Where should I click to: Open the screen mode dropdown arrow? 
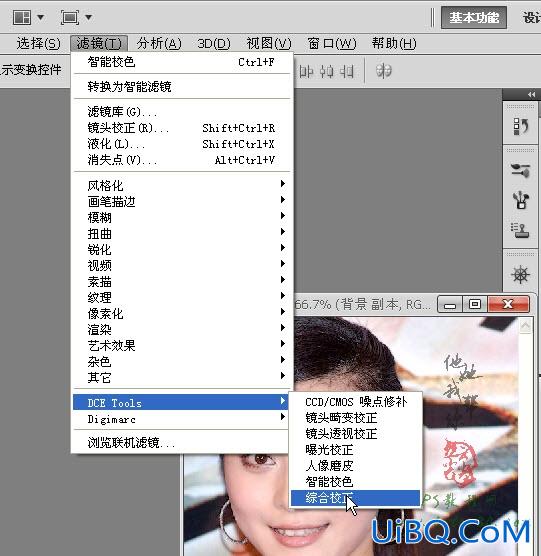coord(89,17)
